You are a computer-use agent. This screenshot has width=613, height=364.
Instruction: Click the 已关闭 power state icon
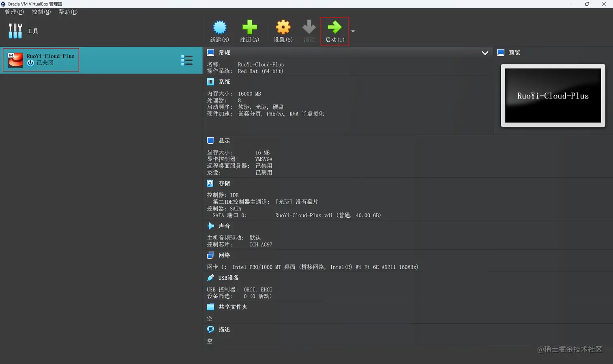pos(30,63)
